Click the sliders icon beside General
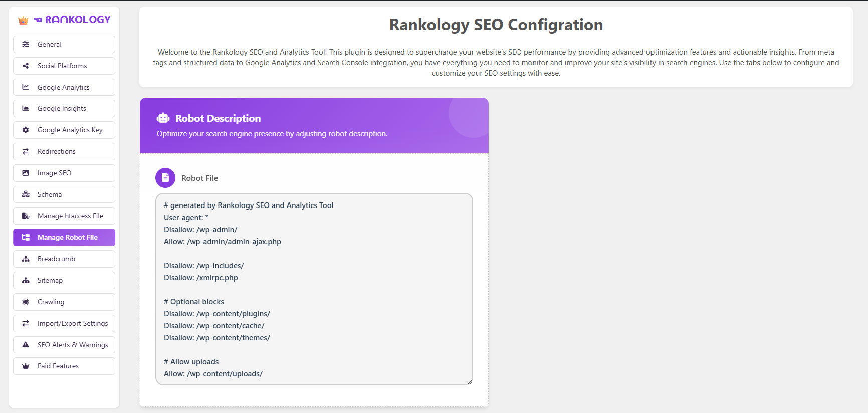This screenshot has height=413, width=868. pos(26,44)
